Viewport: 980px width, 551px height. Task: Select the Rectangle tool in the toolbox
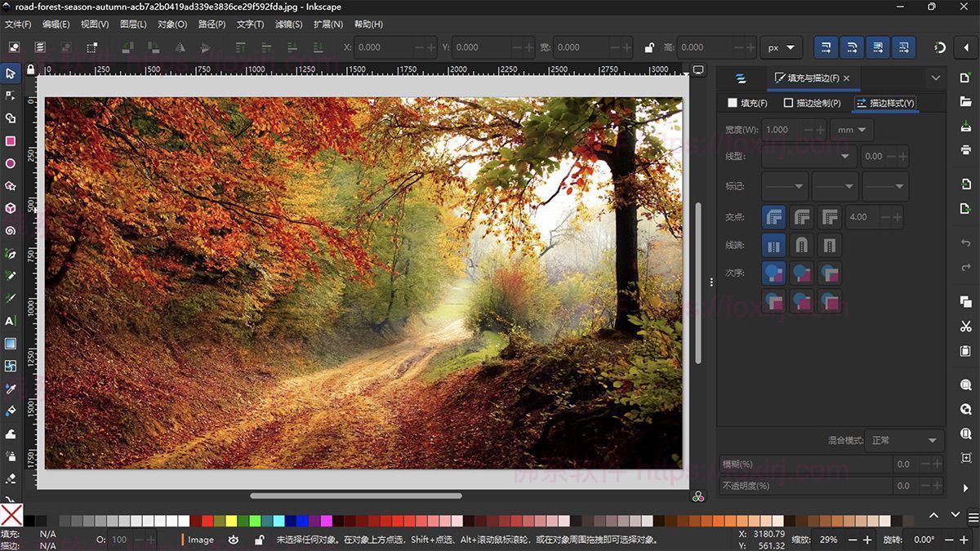(11, 141)
